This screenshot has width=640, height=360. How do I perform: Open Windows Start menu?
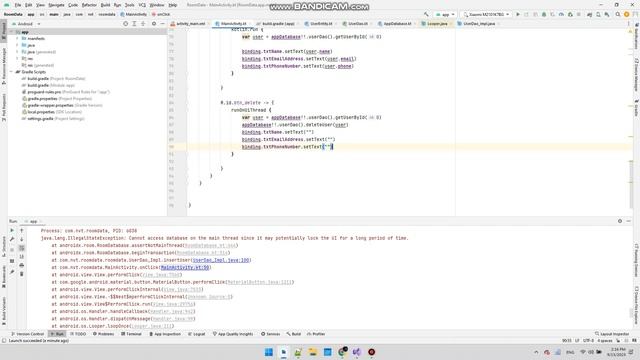pos(269,352)
